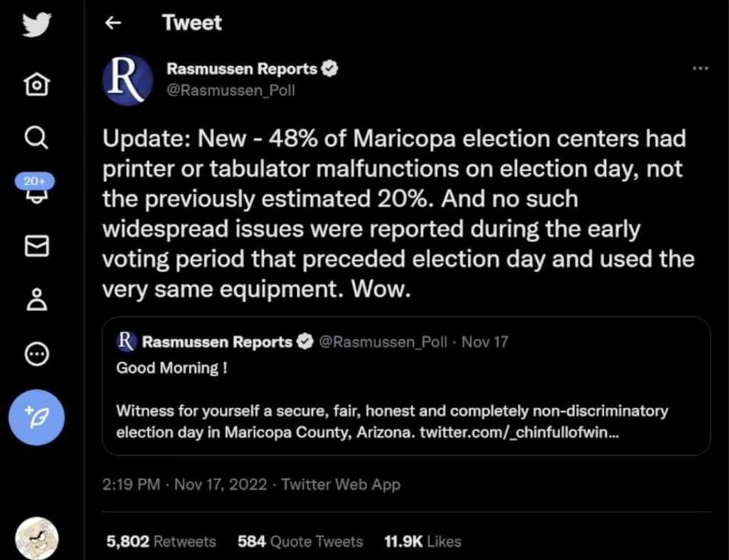Image resolution: width=729 pixels, height=560 pixels.
Task: Open the Rasmussen Reports display name
Action: pos(241,69)
